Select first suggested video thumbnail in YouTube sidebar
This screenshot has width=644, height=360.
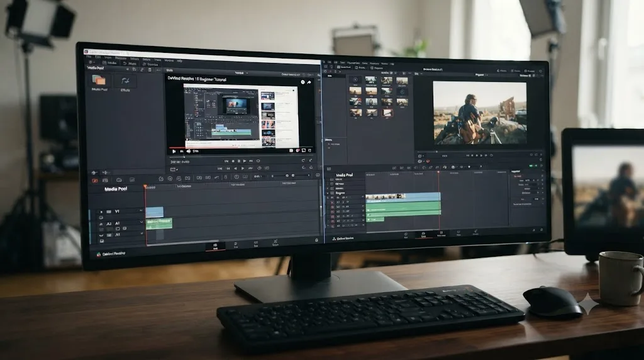click(x=268, y=96)
